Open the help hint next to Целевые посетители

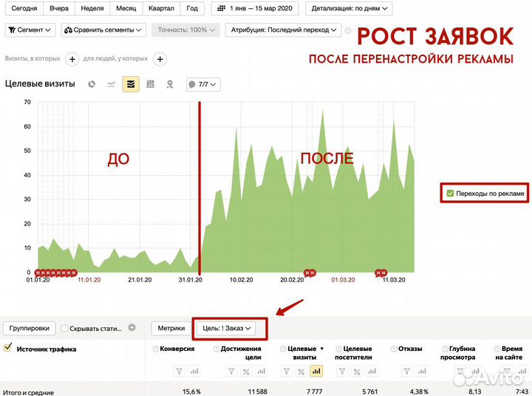[x=338, y=349]
